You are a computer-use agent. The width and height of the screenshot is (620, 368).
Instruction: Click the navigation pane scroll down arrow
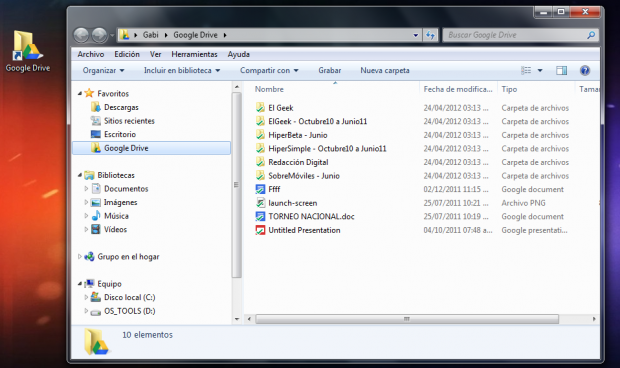tap(237, 319)
